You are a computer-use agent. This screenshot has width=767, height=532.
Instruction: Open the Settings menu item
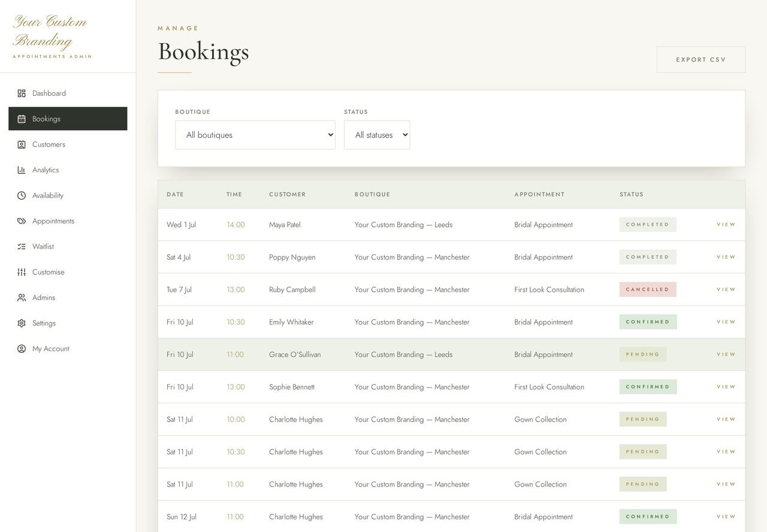tap(68, 324)
